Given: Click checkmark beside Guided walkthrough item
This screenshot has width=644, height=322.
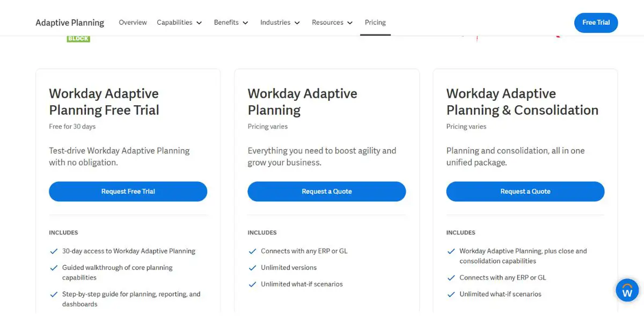Looking at the screenshot, I should click(x=54, y=268).
